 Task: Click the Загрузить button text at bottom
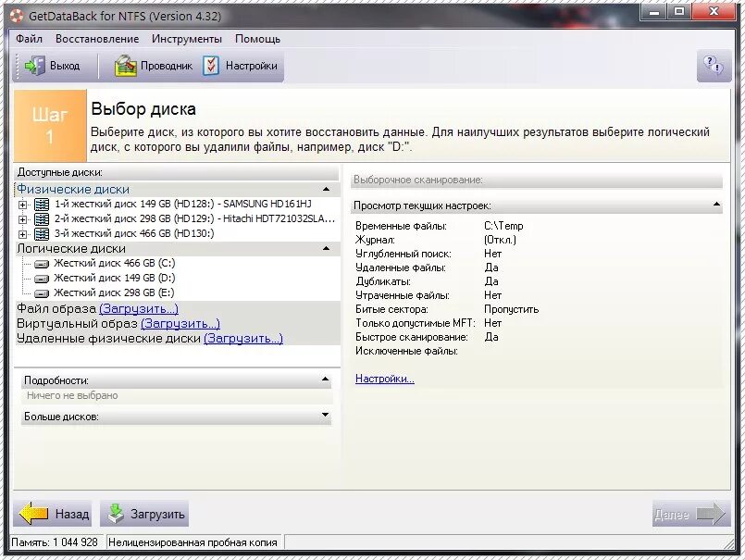coord(157,514)
